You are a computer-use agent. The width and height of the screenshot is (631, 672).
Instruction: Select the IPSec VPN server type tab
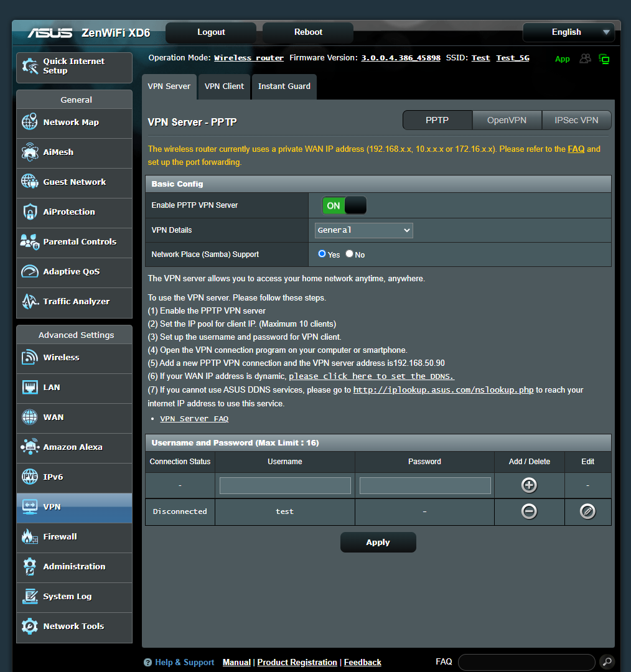(577, 121)
